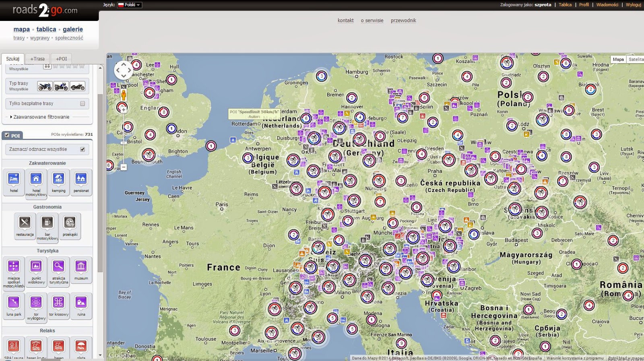
Task: Toggle the tor wyścigowy POI icon
Action: click(36, 307)
